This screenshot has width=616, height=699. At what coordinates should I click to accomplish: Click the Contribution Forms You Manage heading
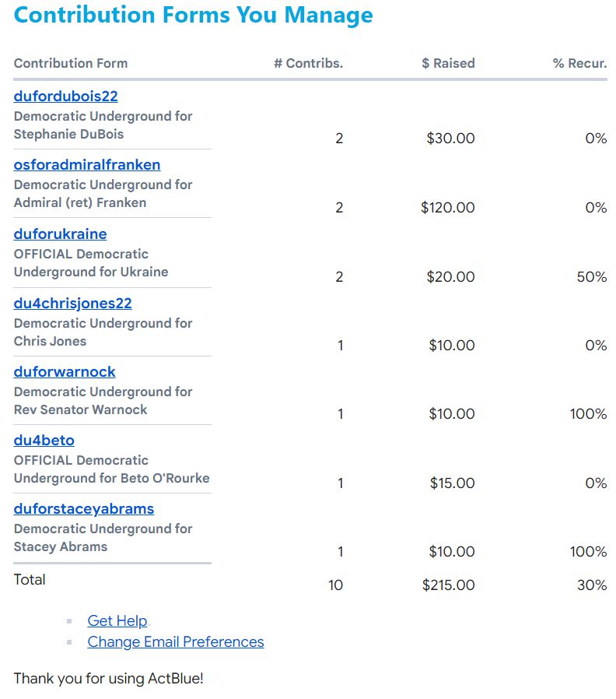[x=193, y=15]
